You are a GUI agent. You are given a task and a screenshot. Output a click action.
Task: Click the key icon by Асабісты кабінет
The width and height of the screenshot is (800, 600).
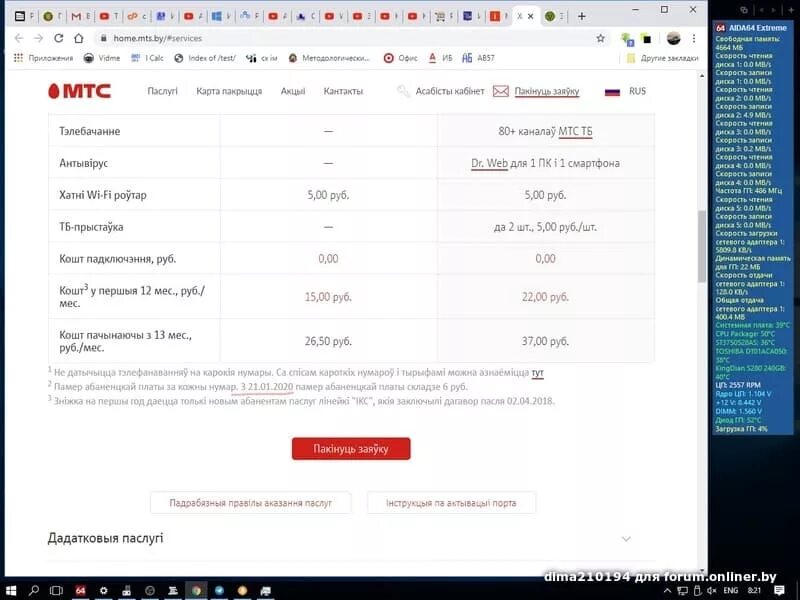pyautogui.click(x=403, y=91)
